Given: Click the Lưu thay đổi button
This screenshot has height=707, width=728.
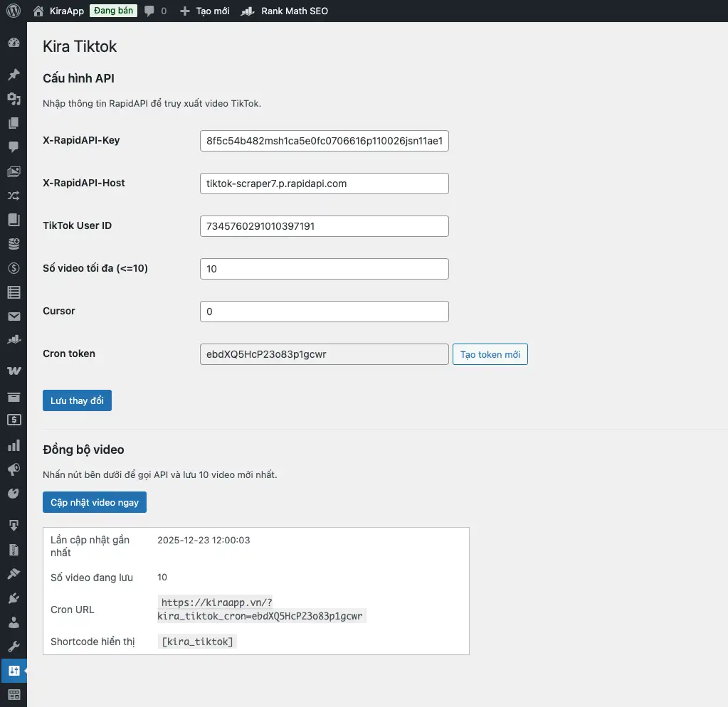Looking at the screenshot, I should (77, 400).
